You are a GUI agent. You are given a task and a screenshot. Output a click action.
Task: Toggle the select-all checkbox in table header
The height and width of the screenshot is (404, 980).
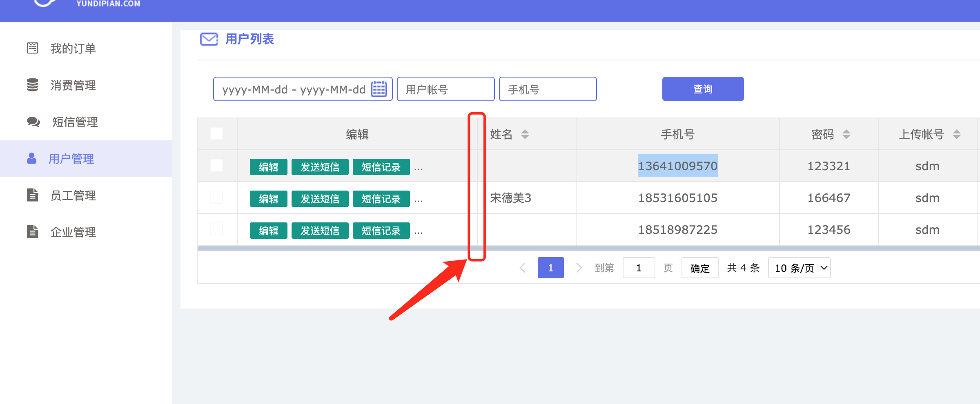tap(216, 134)
